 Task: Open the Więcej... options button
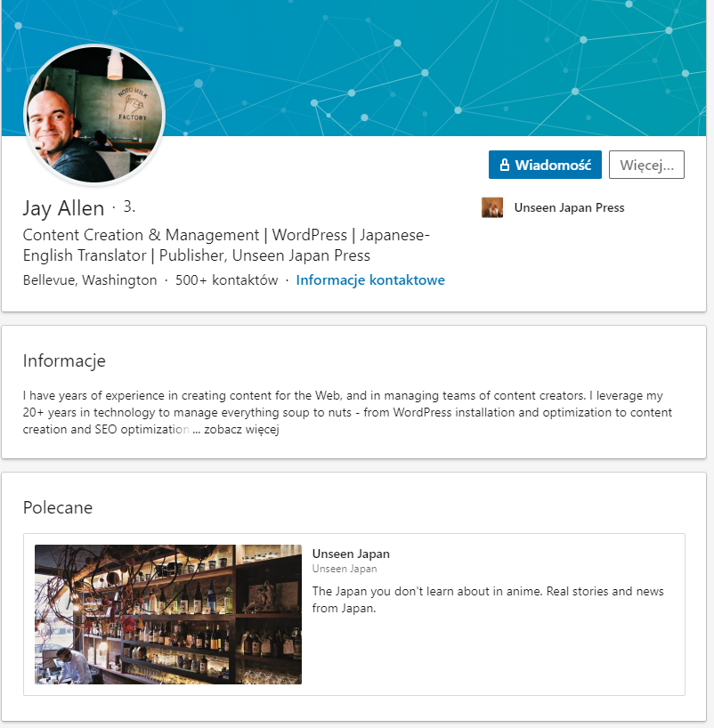click(x=646, y=165)
